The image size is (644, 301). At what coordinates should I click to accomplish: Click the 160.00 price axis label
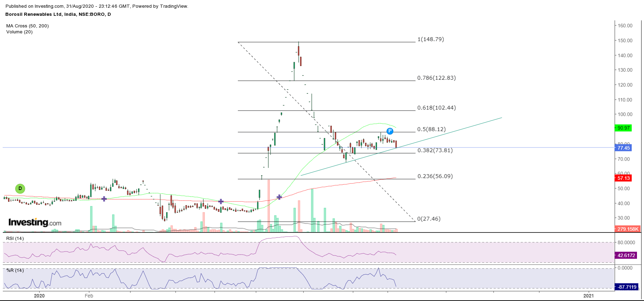625,26
